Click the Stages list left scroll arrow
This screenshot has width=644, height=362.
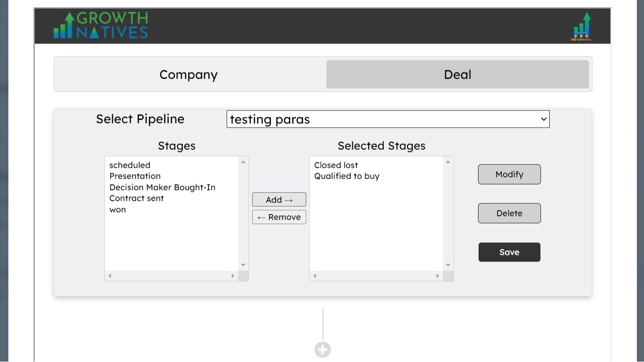[x=110, y=276]
